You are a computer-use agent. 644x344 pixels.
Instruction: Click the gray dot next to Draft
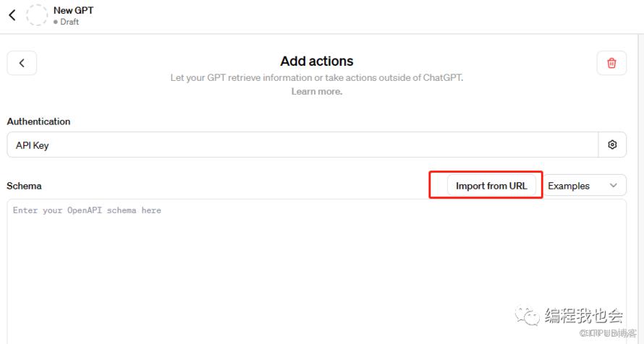coord(56,22)
